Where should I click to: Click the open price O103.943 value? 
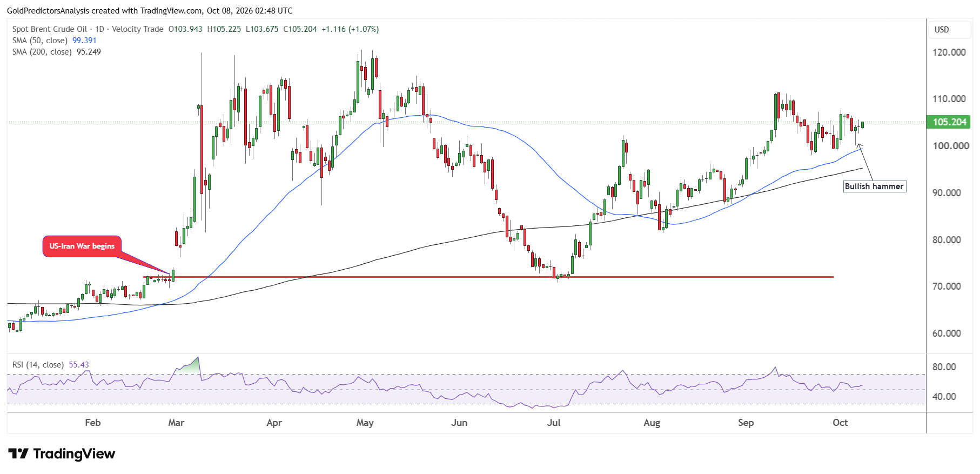[x=185, y=29]
